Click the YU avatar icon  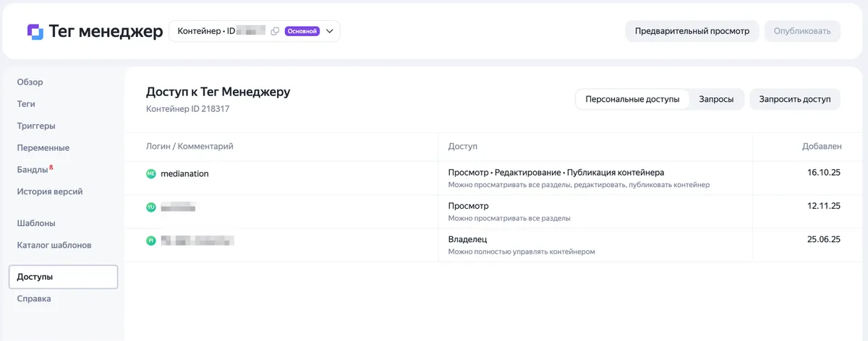coord(151,207)
